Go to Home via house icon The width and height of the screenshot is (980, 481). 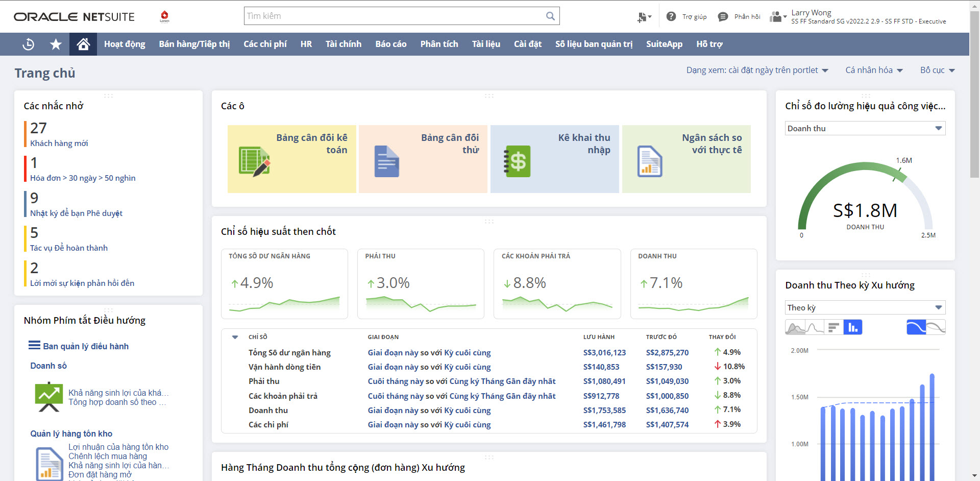tap(83, 44)
